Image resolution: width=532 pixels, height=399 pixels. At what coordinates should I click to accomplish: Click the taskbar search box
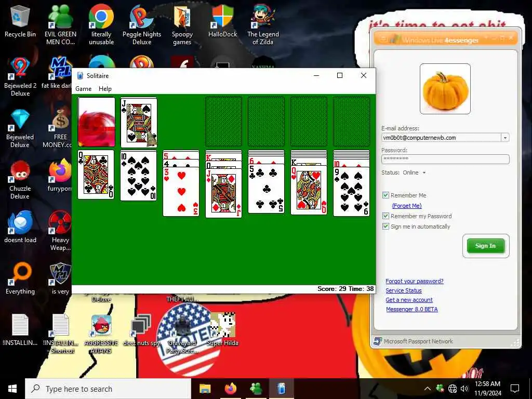(108, 389)
